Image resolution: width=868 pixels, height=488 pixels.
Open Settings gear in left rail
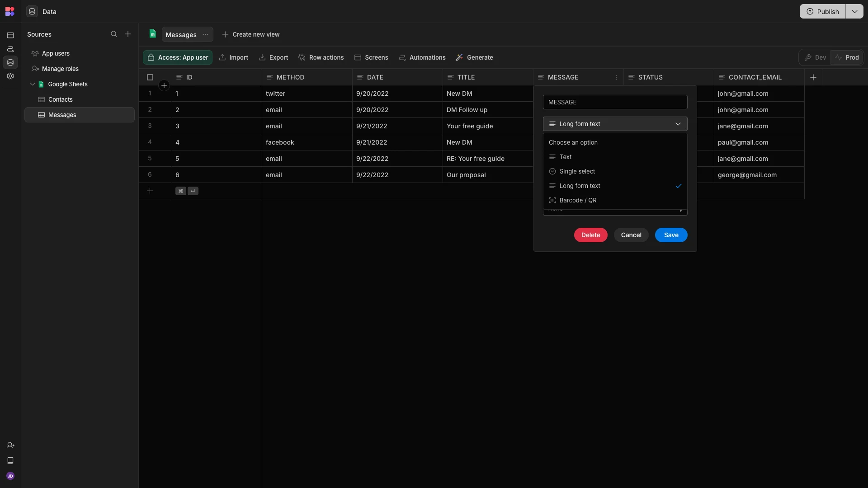pos(10,76)
